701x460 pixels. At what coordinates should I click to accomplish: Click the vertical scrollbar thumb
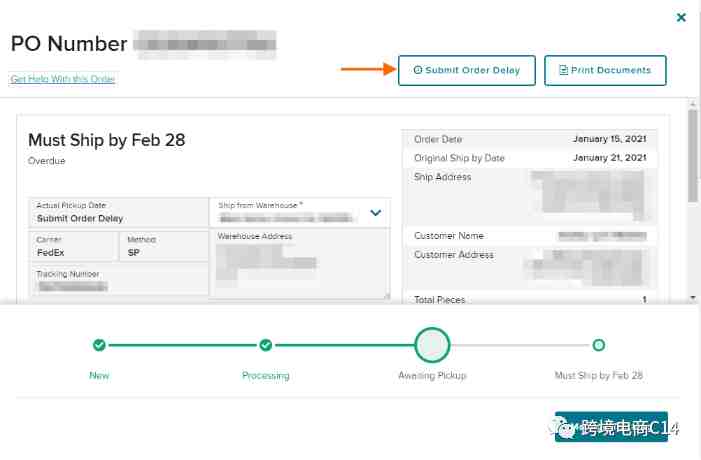click(692, 155)
